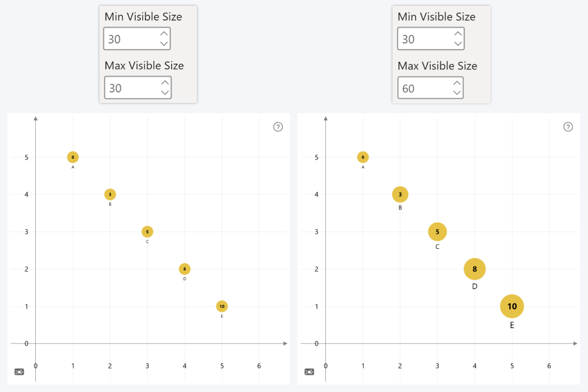Decrease left panel Max Visible Size
588x392 pixels.
click(x=165, y=93)
